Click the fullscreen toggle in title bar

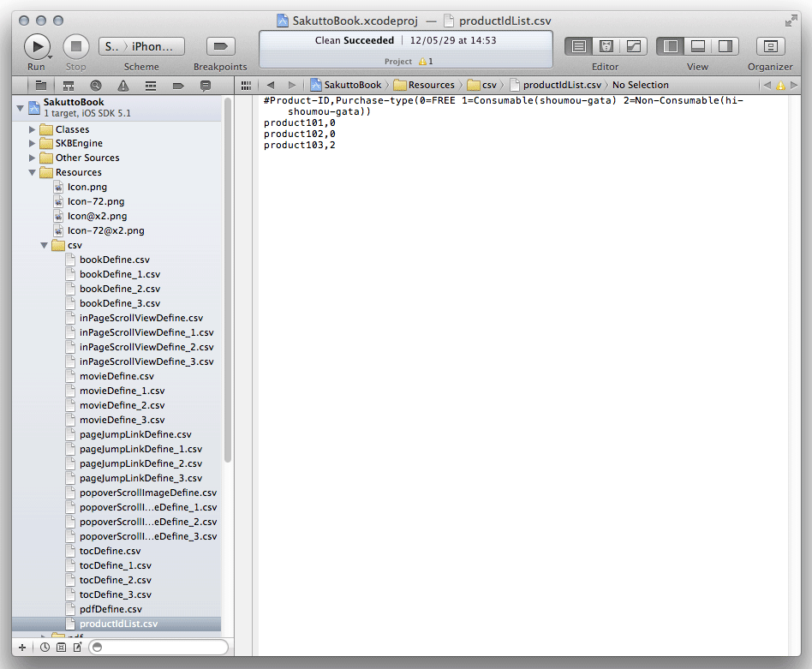pyautogui.click(x=791, y=21)
